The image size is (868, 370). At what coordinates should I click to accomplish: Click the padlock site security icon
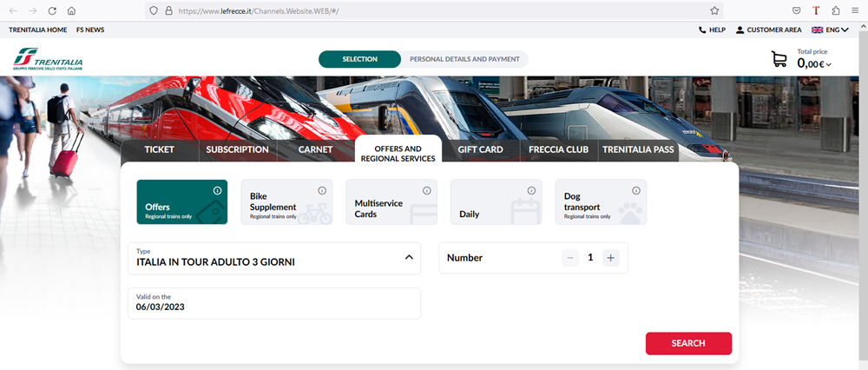click(169, 10)
